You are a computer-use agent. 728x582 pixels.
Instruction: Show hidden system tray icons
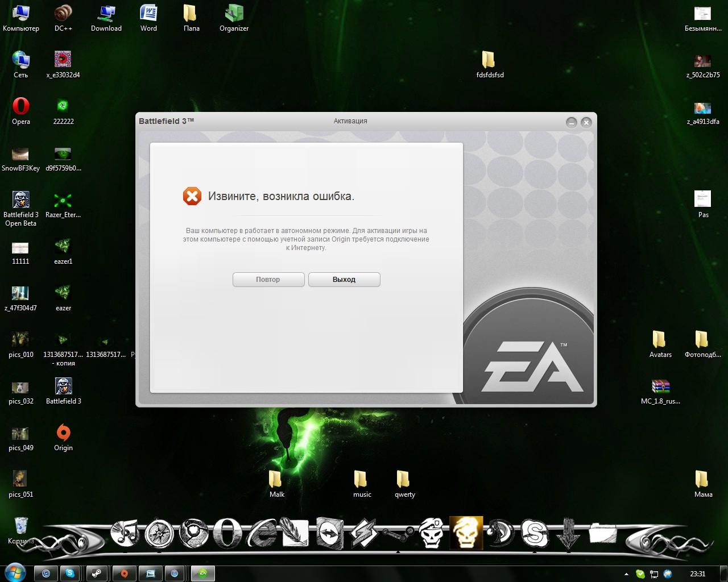pyautogui.click(x=626, y=574)
